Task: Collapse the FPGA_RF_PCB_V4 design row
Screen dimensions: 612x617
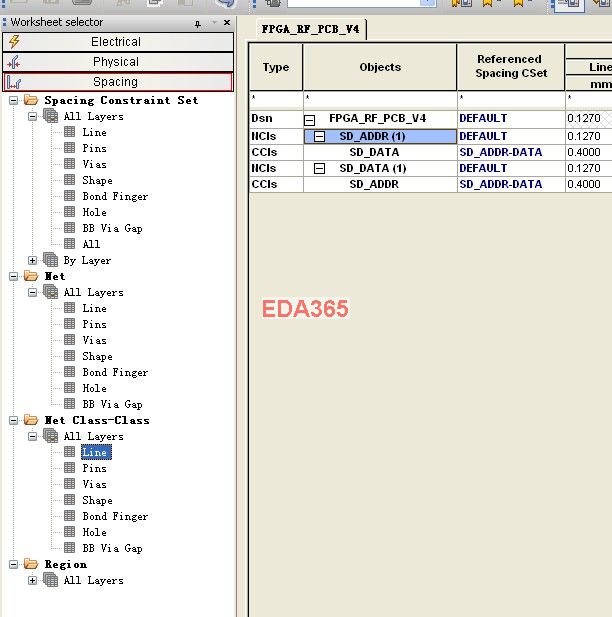Action: pyautogui.click(x=310, y=120)
